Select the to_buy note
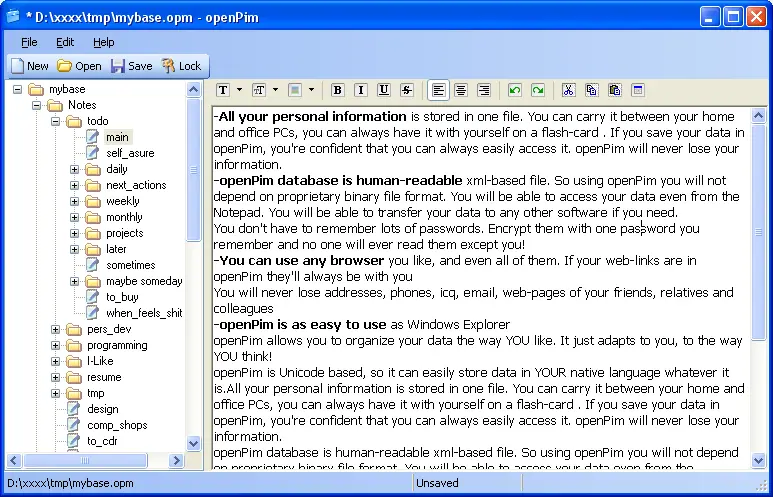 tap(122, 297)
